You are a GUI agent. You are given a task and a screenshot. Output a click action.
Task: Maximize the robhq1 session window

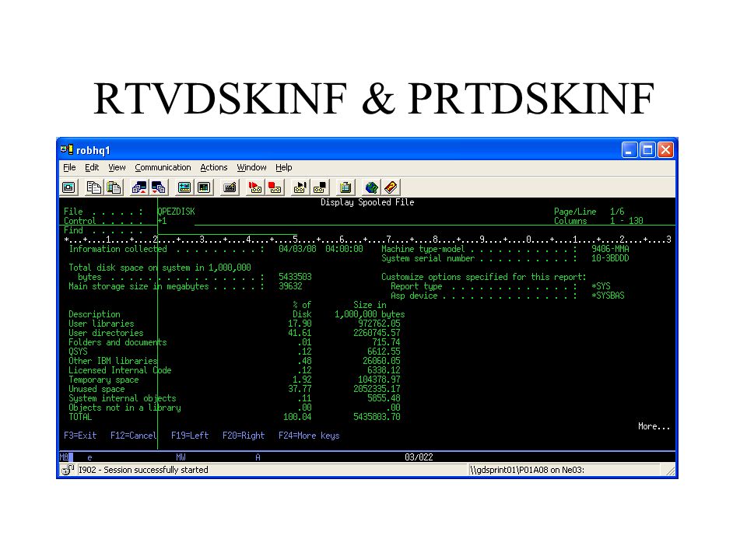[647, 150]
